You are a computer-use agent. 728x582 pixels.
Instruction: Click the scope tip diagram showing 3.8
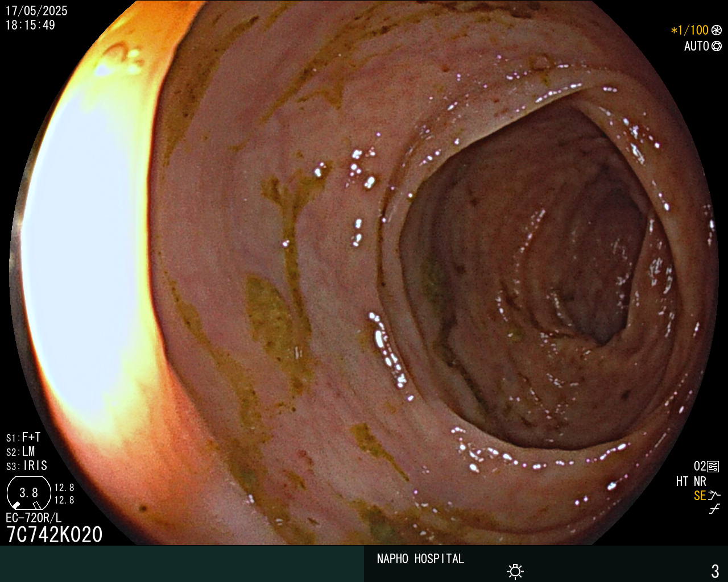tap(28, 493)
